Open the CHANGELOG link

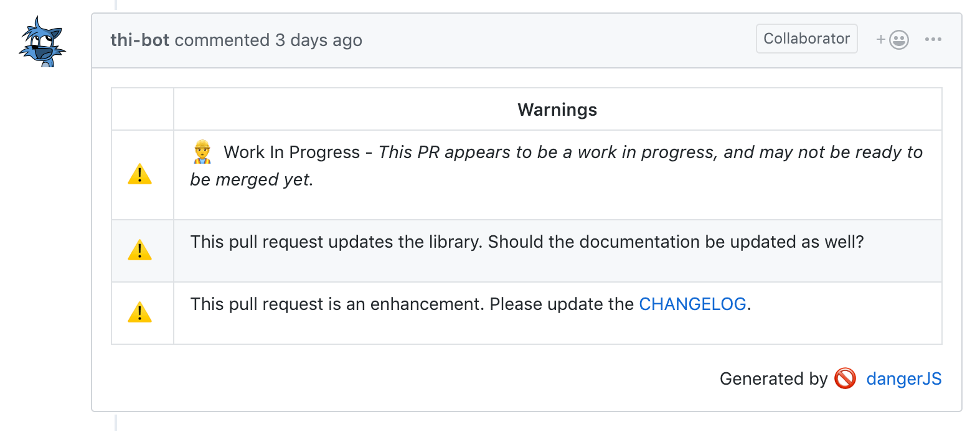coord(693,304)
